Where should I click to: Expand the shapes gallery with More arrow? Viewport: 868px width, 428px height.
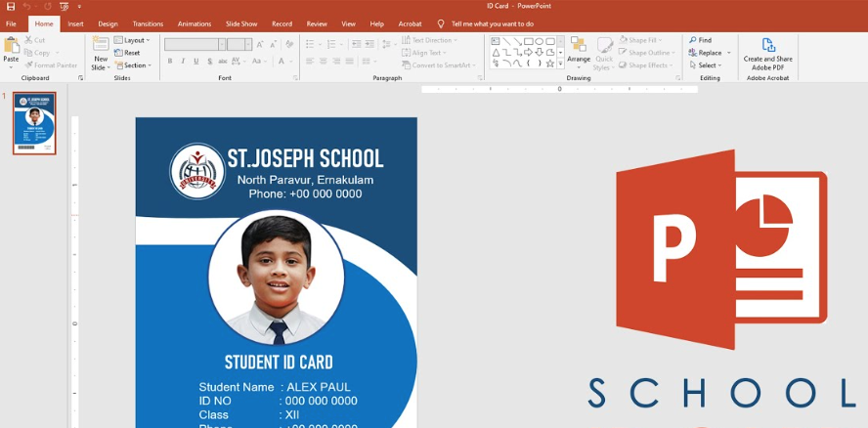(x=561, y=64)
